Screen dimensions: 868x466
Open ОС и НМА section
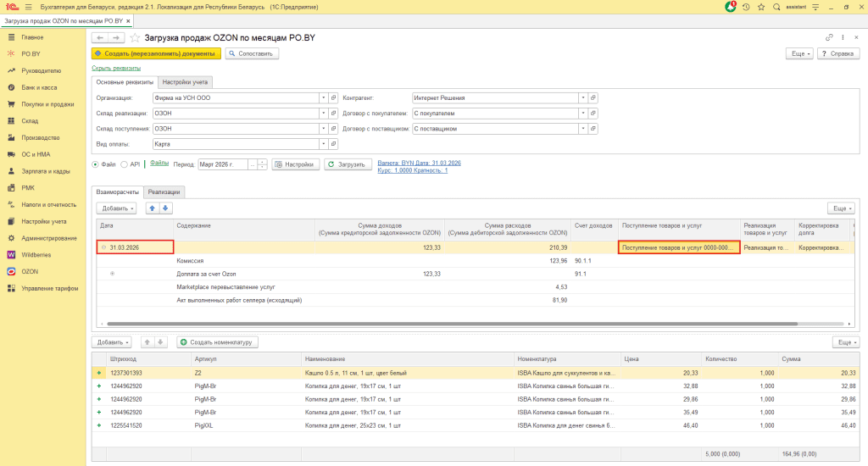(x=36, y=154)
